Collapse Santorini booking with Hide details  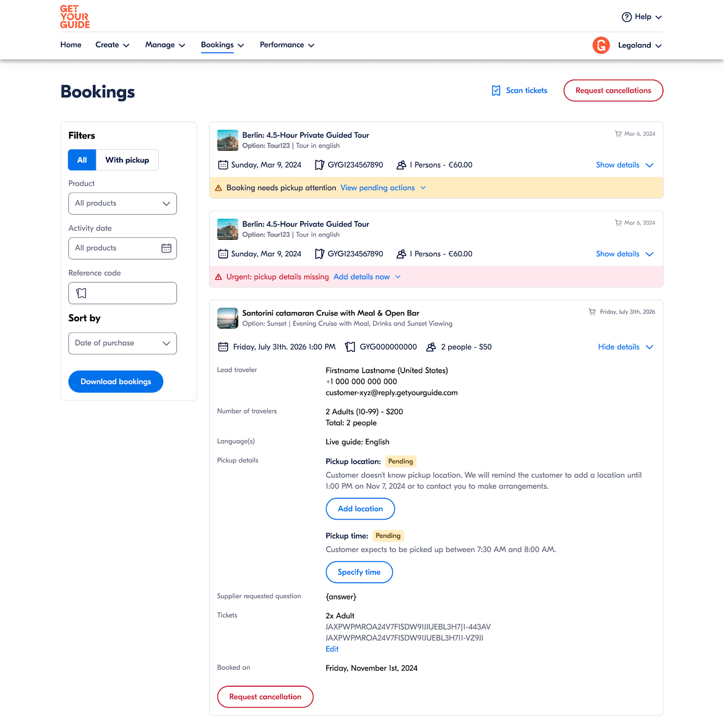[625, 347]
